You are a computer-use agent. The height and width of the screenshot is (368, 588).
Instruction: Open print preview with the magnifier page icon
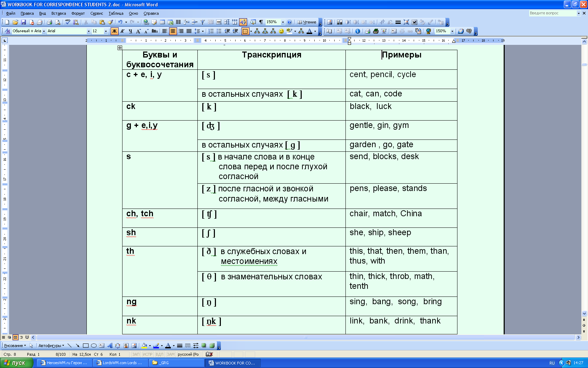[58, 22]
